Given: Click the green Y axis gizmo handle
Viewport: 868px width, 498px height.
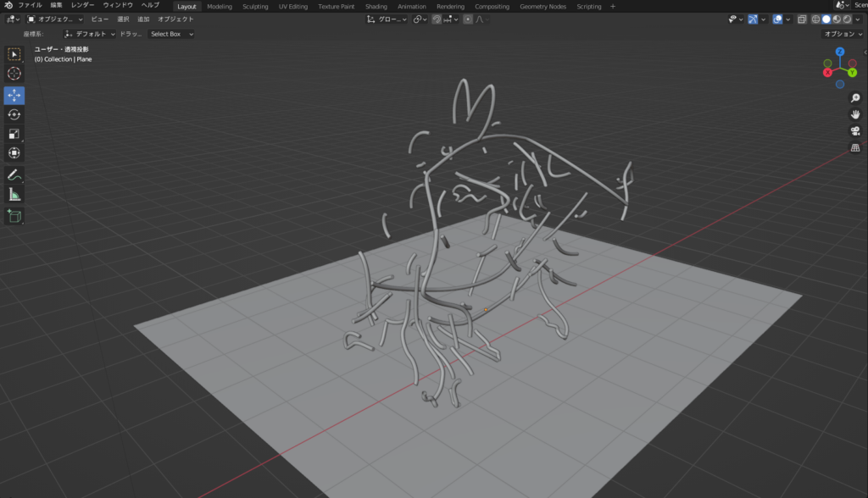Looking at the screenshot, I should 853,73.
